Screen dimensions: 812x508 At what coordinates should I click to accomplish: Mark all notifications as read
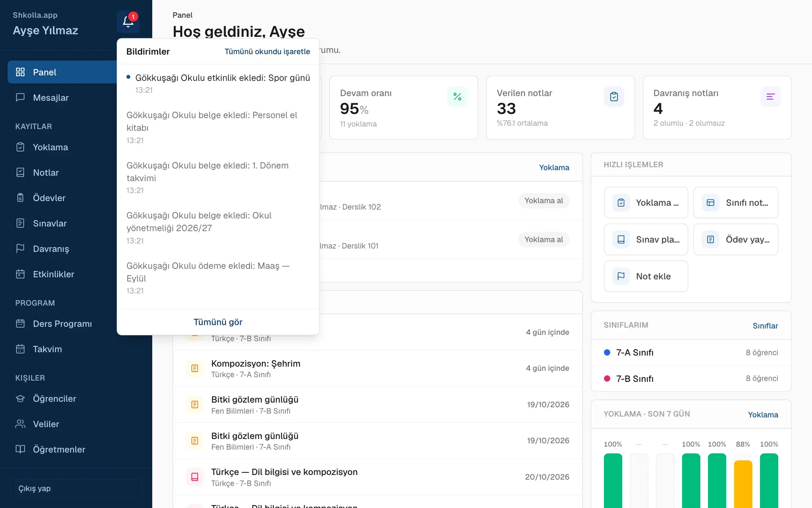(267, 52)
